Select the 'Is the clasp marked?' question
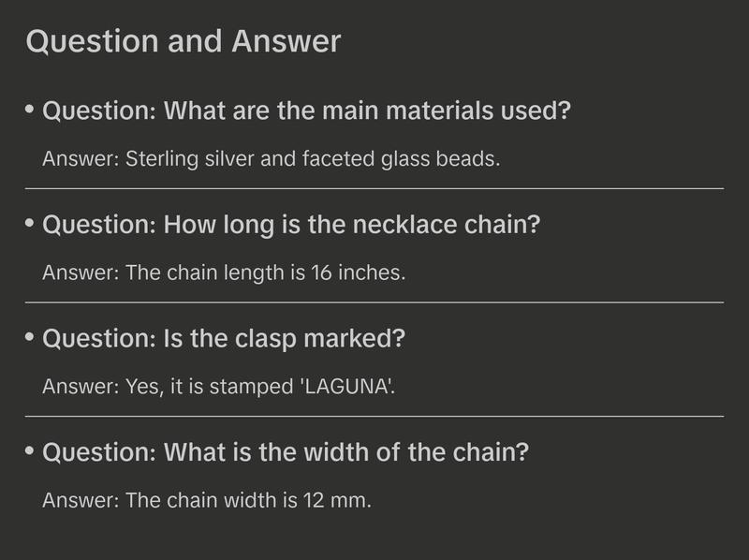 coord(224,338)
